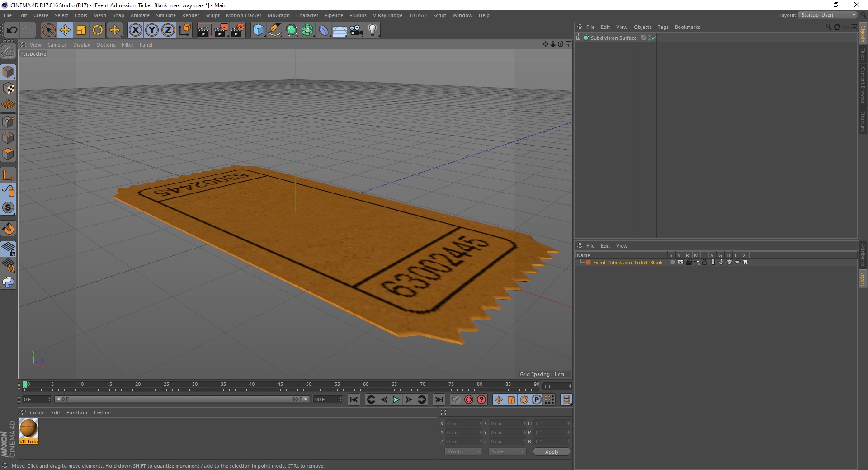This screenshot has width=868, height=470.
Task: Add a Floor environment object
Action: pyautogui.click(x=340, y=30)
